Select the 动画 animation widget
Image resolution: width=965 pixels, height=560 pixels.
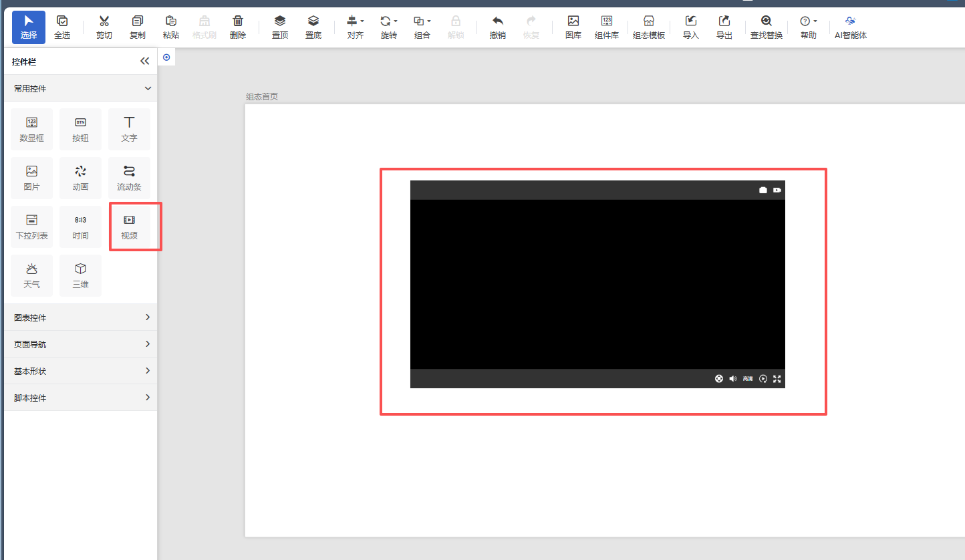click(x=80, y=178)
